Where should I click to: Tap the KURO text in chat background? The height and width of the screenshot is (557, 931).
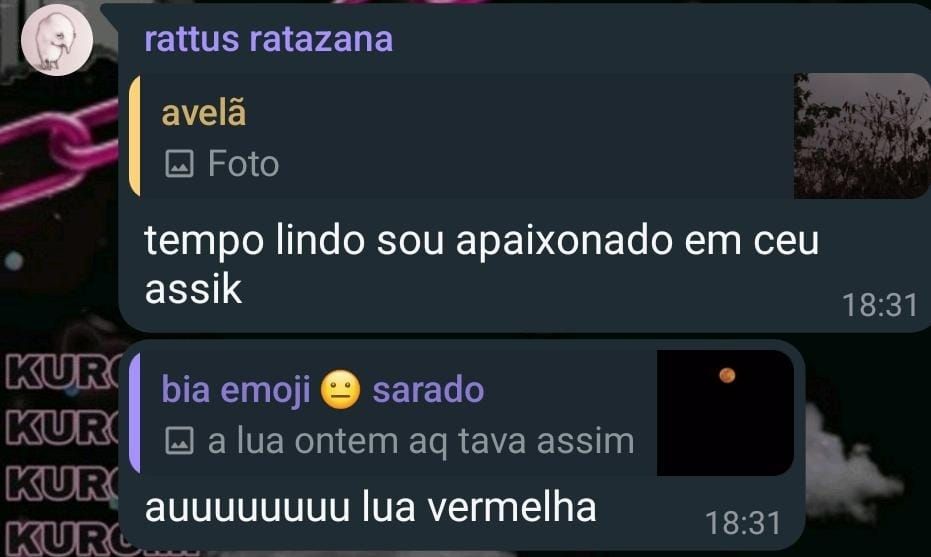tap(59, 453)
